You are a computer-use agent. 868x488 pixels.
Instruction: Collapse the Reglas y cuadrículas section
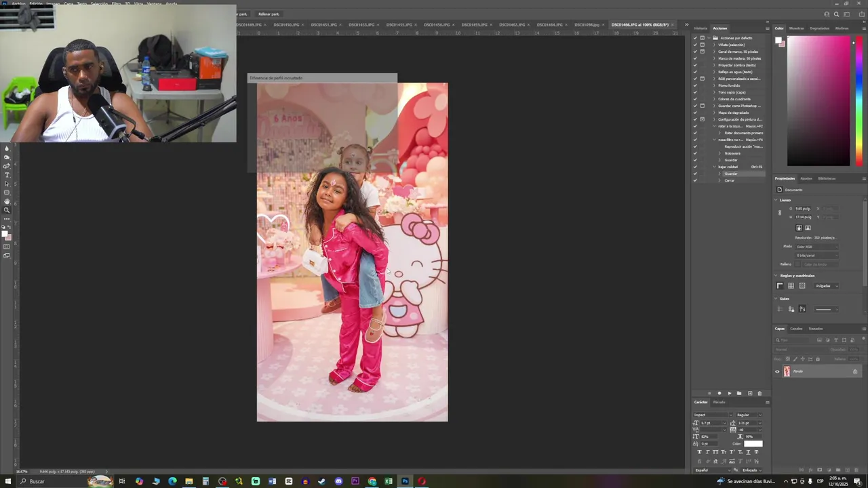point(777,276)
